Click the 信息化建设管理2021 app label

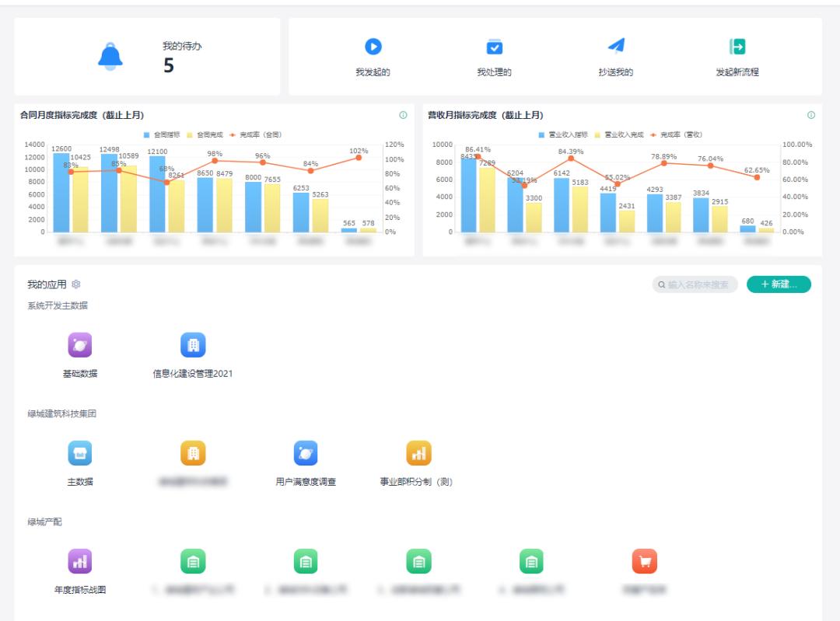[x=193, y=374]
